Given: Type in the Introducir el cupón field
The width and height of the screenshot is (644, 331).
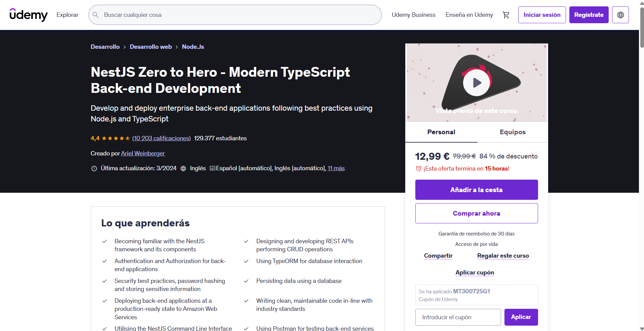Looking at the screenshot, I should [x=458, y=317].
